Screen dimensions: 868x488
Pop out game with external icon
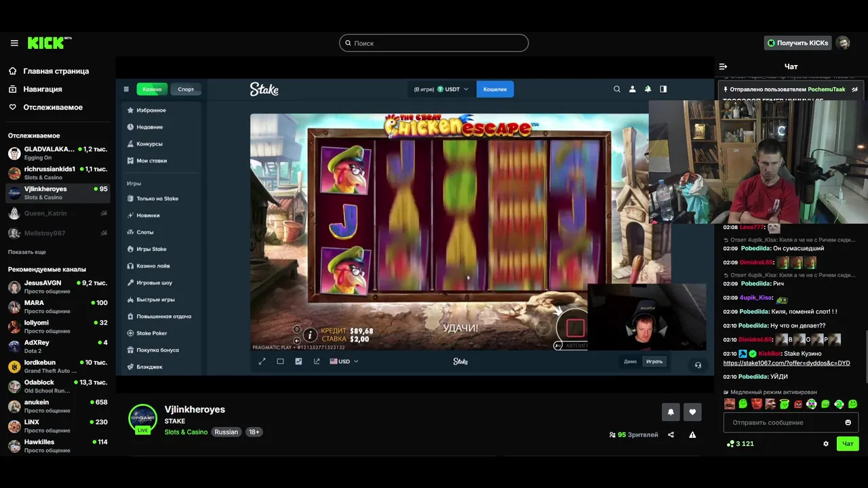pyautogui.click(x=317, y=361)
